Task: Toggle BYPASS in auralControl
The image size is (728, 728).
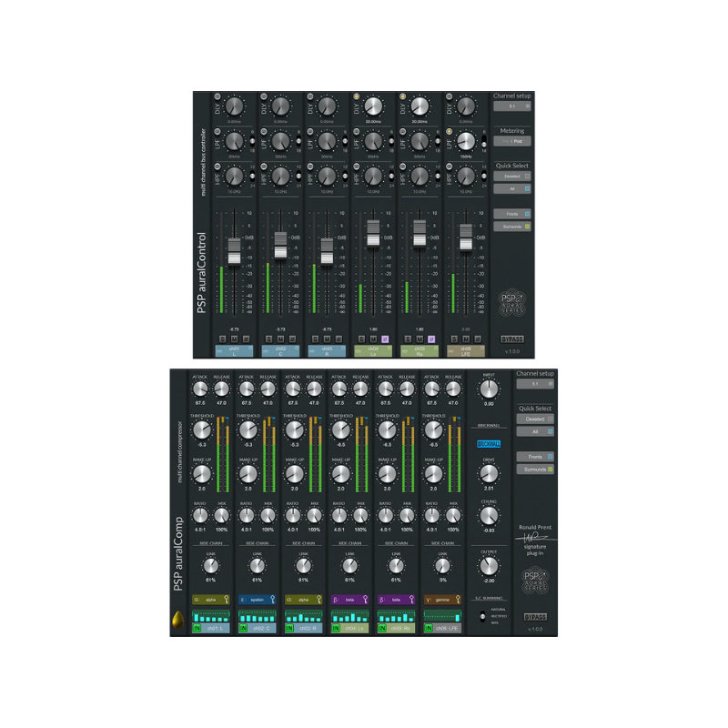Action: pos(511,339)
